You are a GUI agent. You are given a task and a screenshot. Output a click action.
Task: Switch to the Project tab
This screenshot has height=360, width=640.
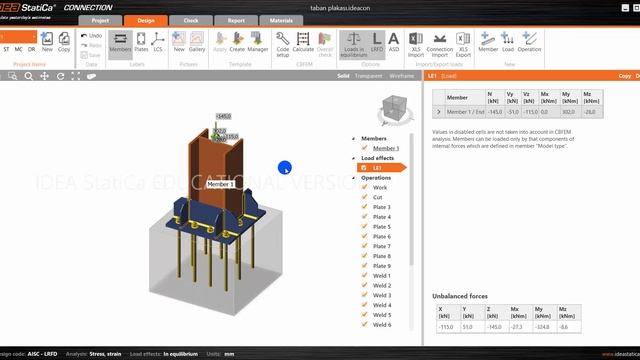(100, 20)
